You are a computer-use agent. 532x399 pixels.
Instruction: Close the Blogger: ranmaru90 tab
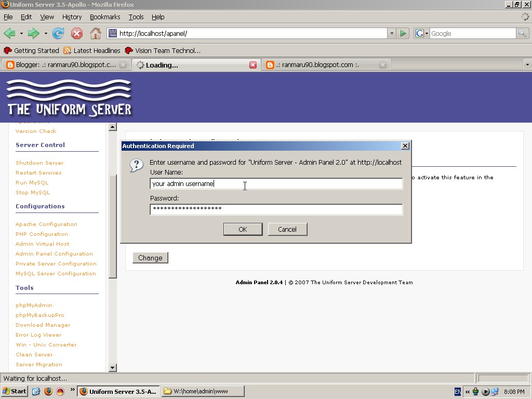tap(123, 65)
